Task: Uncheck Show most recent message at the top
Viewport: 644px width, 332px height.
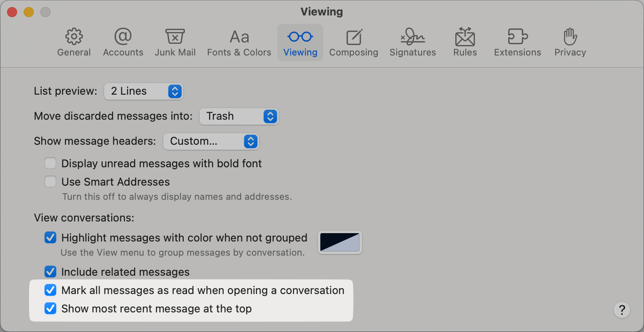Action: [x=50, y=309]
